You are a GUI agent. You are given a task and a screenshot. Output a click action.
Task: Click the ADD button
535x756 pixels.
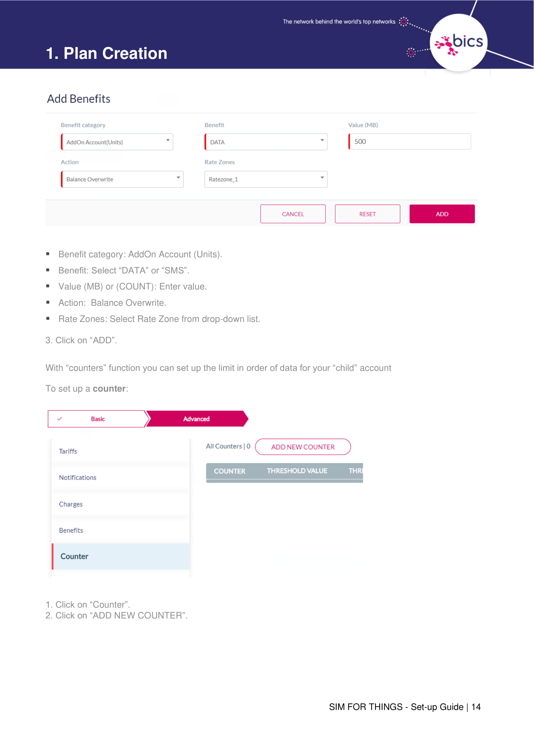pos(442,214)
